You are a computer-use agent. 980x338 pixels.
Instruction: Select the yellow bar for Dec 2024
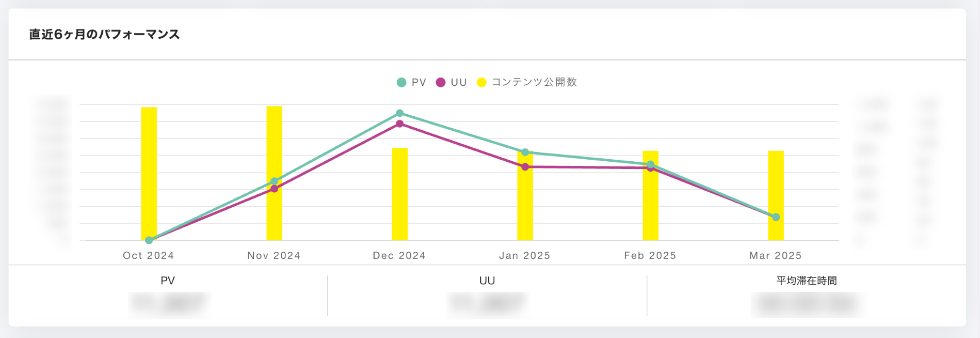click(400, 196)
